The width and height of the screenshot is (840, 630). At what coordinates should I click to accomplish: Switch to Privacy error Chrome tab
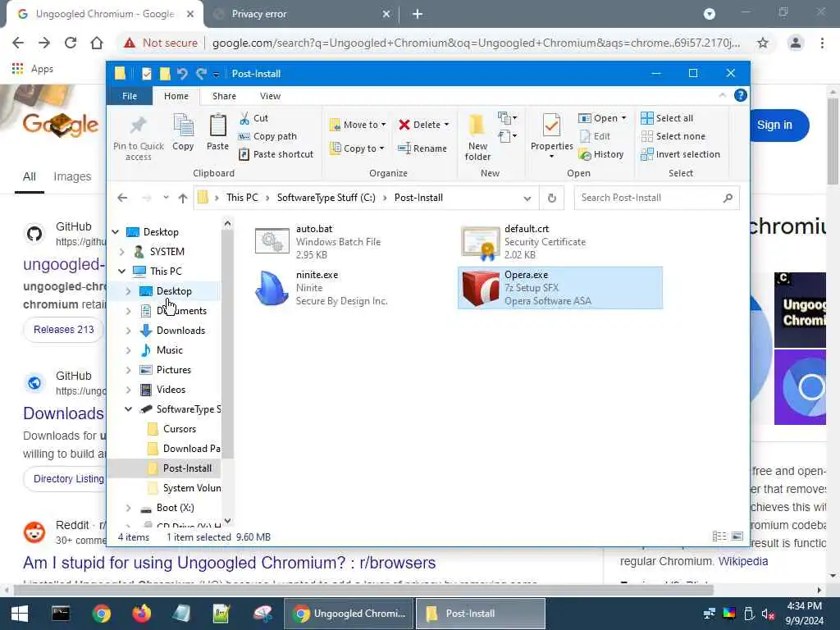pos(300,14)
